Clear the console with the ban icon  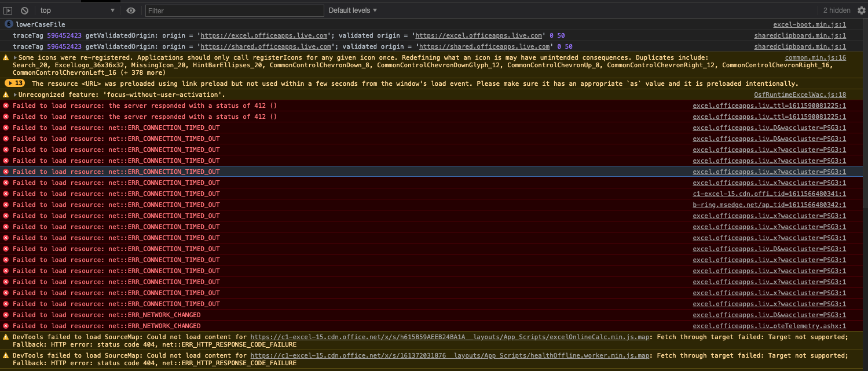[25, 10]
